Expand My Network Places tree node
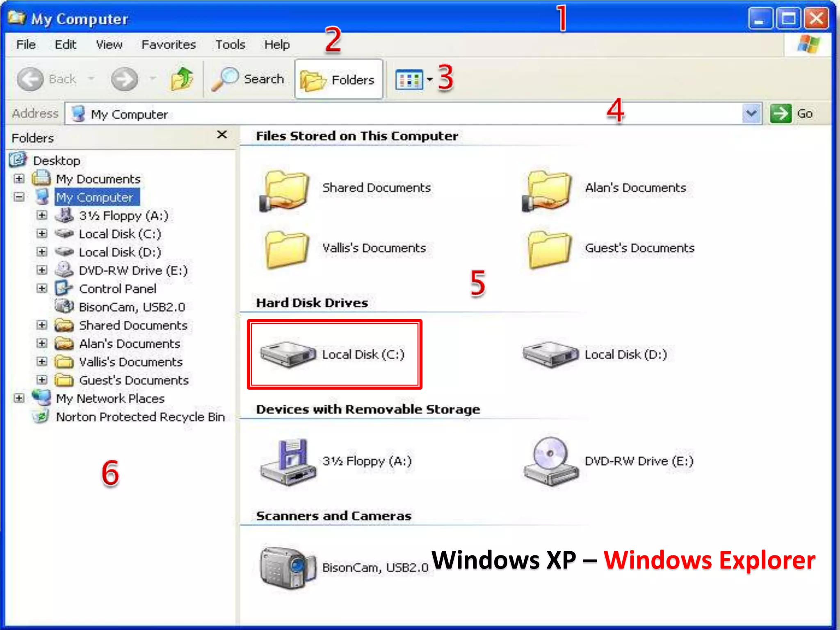 19,398
